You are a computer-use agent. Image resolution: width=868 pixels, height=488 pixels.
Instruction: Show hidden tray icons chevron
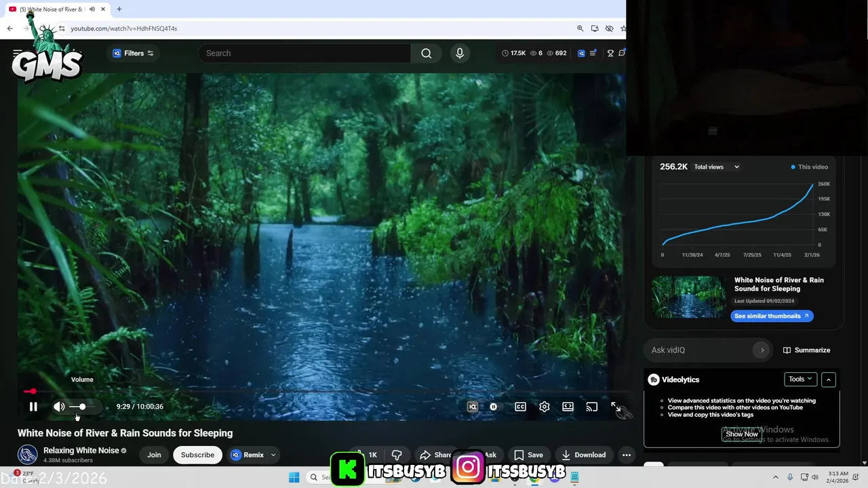click(x=776, y=477)
